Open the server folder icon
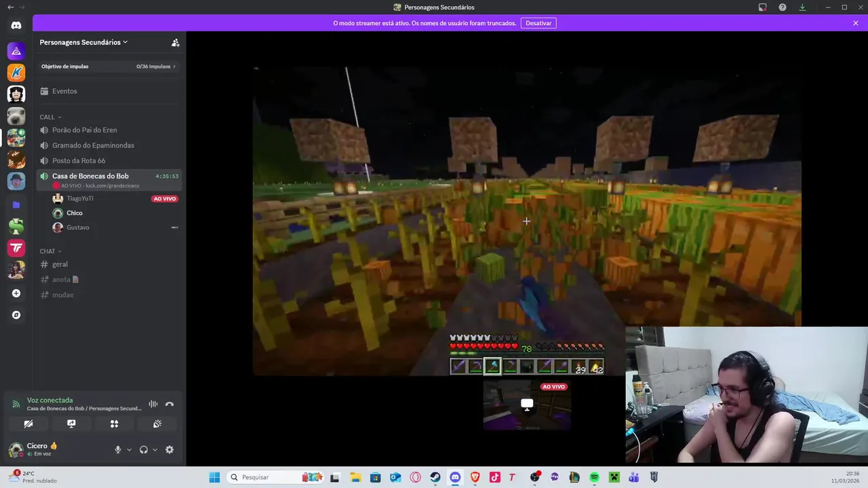868x488 pixels. coord(16,204)
